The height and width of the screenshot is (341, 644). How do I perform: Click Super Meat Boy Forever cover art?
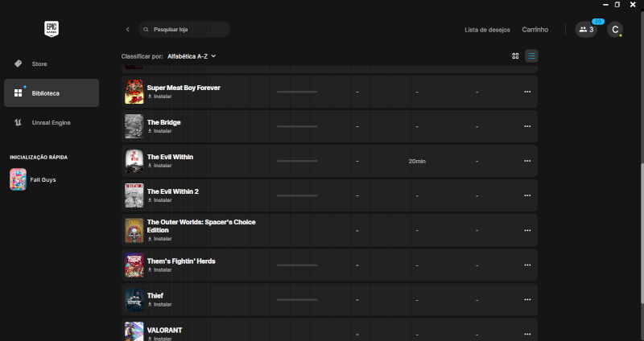[134, 92]
